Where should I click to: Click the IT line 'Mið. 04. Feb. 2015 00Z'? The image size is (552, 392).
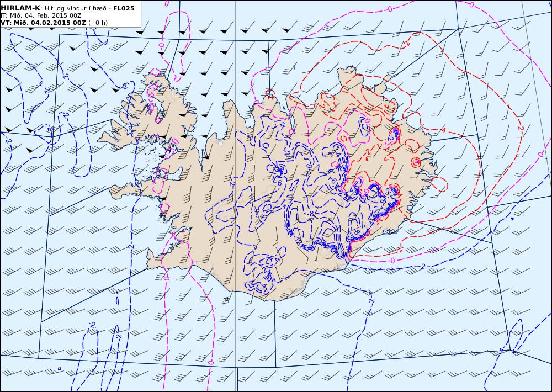pos(45,15)
